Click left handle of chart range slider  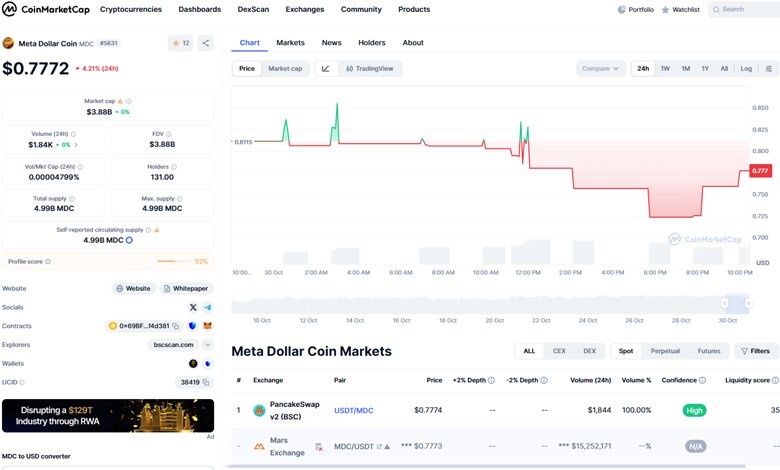click(725, 303)
